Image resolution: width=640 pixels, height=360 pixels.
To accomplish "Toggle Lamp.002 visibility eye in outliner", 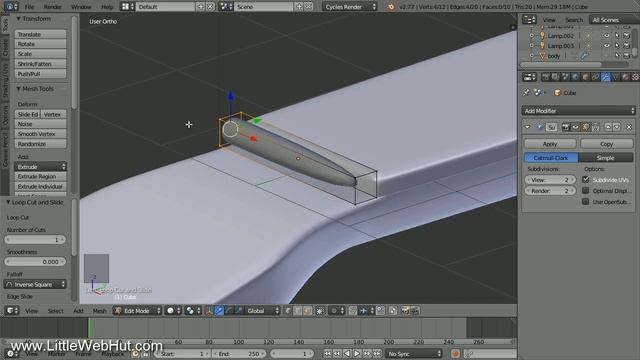I will click(607, 36).
